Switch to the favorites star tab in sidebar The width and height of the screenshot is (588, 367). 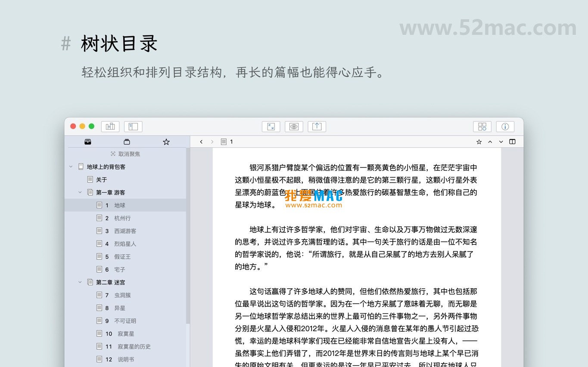coord(166,141)
